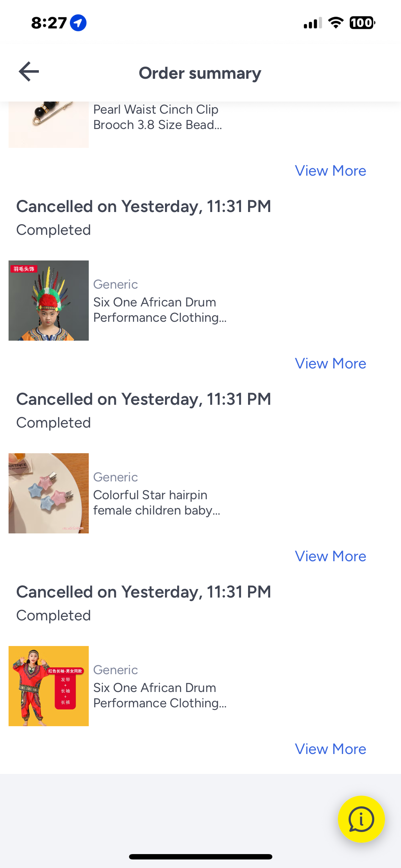Tap the 8:27 clock in status bar
The height and width of the screenshot is (868, 401).
(x=49, y=23)
